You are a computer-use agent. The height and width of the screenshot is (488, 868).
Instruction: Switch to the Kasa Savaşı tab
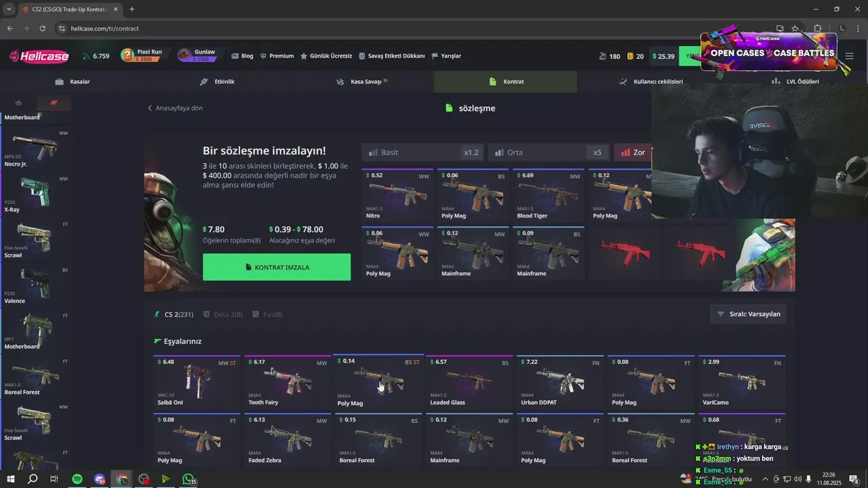tap(361, 81)
